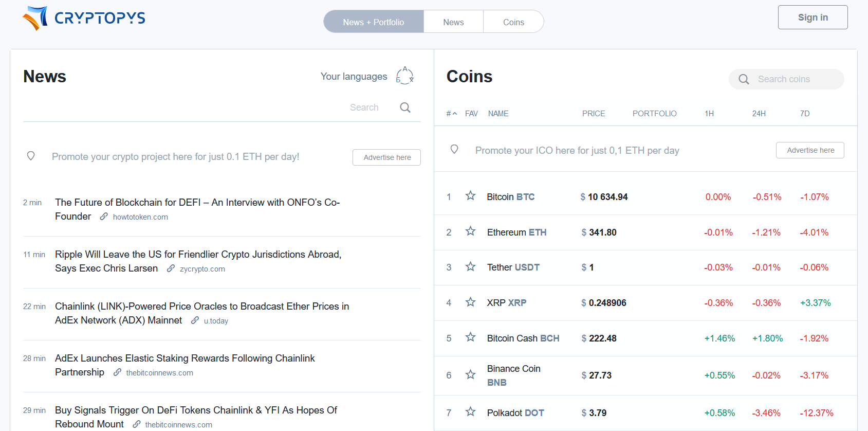The height and width of the screenshot is (431, 868).
Task: Sort coins by rank number column
Action: click(x=451, y=114)
